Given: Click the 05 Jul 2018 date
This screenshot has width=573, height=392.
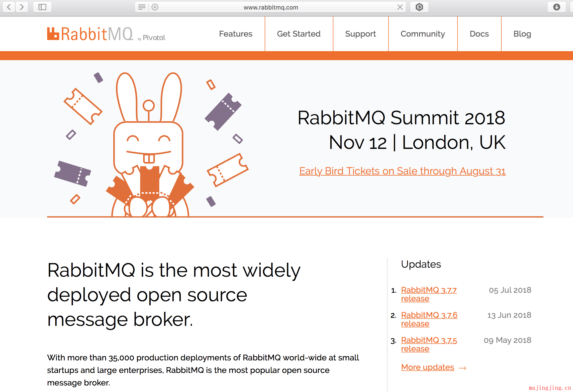Looking at the screenshot, I should point(510,290).
